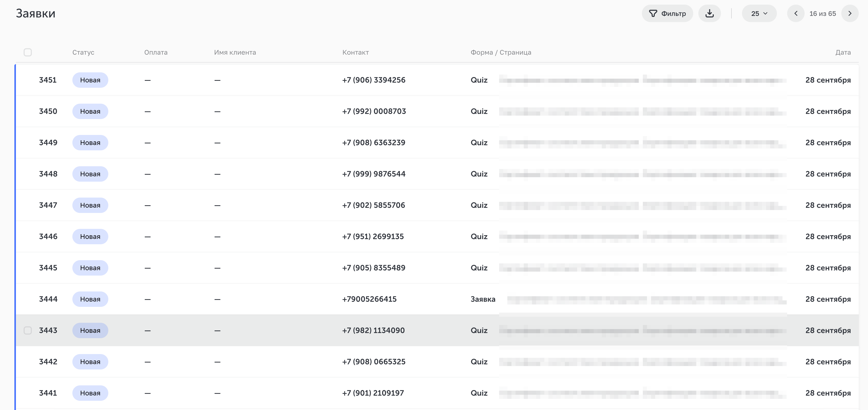The width and height of the screenshot is (868, 410).
Task: Click phone +7 (999) 9876544
Action: click(374, 174)
